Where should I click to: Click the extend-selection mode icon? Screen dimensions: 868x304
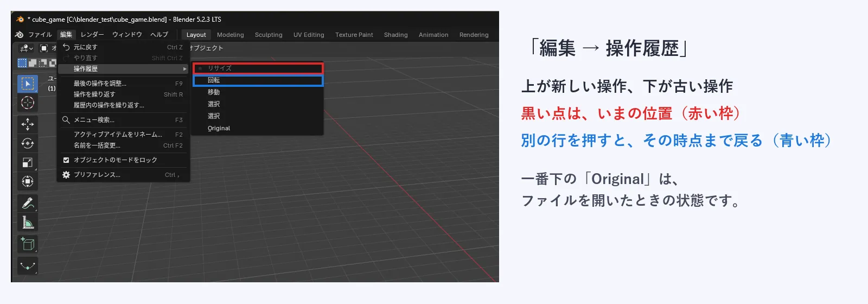33,63
